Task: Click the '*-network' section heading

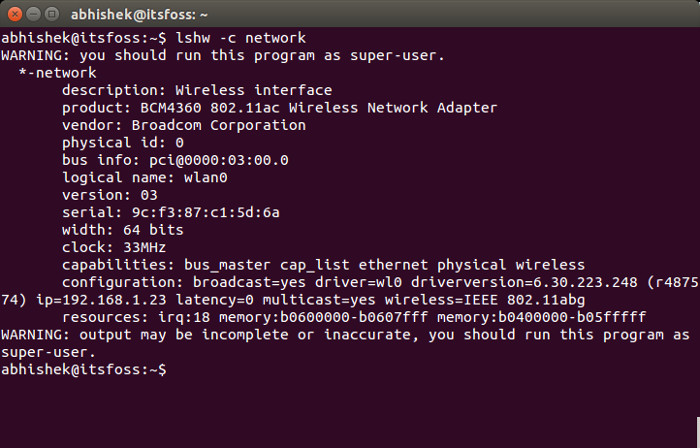Action: point(58,72)
